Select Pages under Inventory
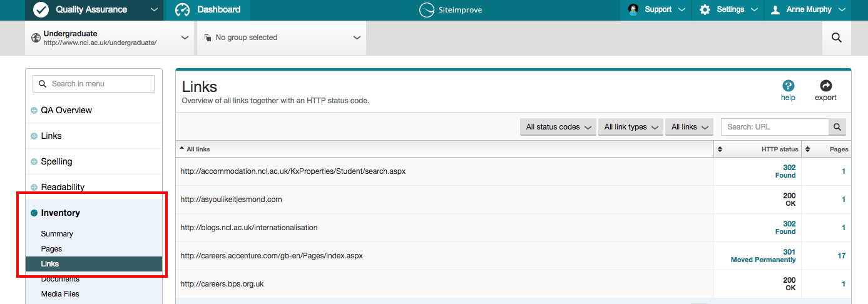 pos(51,249)
